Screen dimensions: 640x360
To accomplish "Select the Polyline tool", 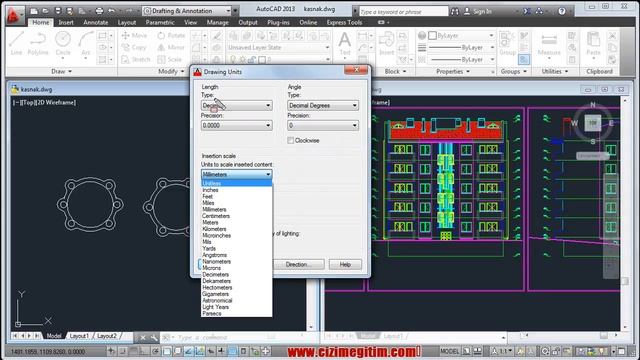I will [38, 43].
